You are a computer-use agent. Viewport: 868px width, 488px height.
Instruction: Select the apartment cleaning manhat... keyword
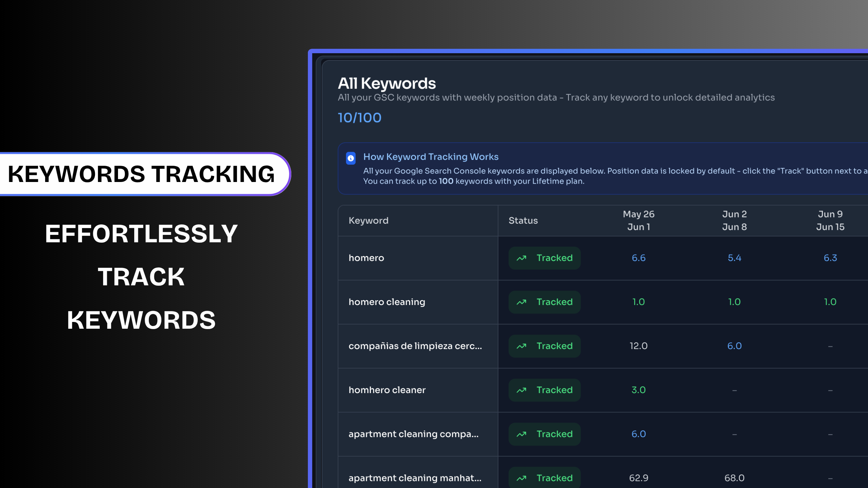click(415, 478)
